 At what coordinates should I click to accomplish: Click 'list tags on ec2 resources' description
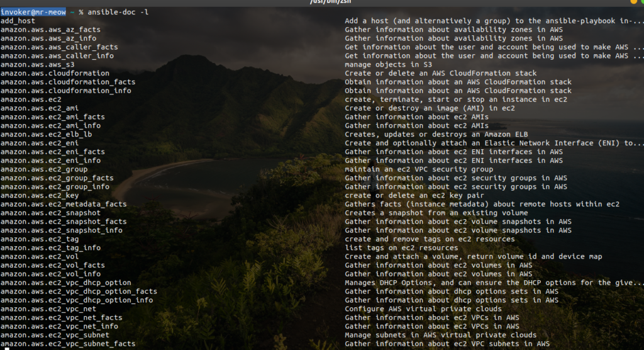point(401,247)
